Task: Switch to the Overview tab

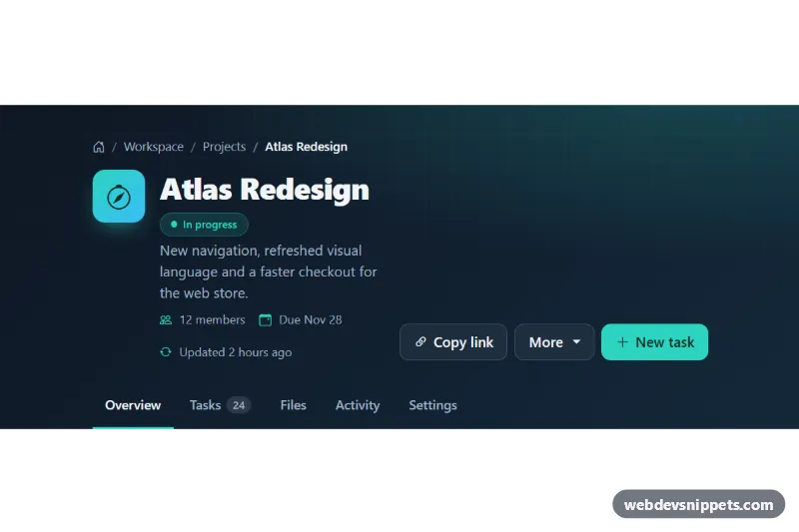Action: click(x=133, y=405)
